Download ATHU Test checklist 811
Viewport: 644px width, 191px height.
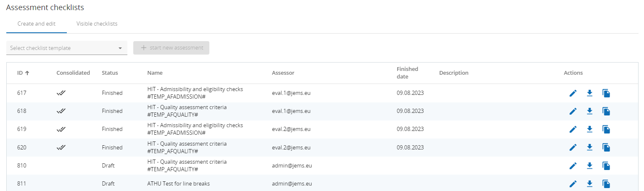coord(589,184)
